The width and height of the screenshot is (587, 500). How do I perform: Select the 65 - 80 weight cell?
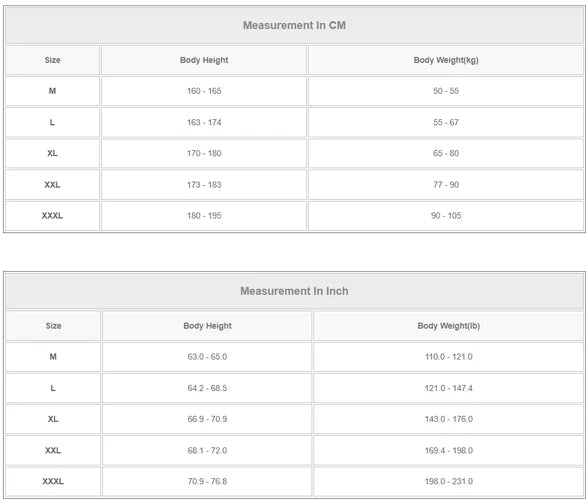click(x=446, y=153)
